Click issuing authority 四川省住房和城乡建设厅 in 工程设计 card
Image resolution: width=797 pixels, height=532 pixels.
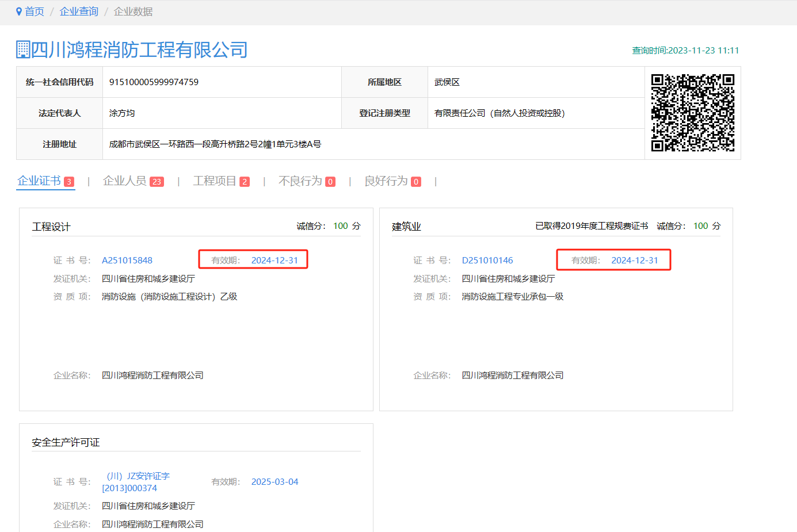pos(148,279)
